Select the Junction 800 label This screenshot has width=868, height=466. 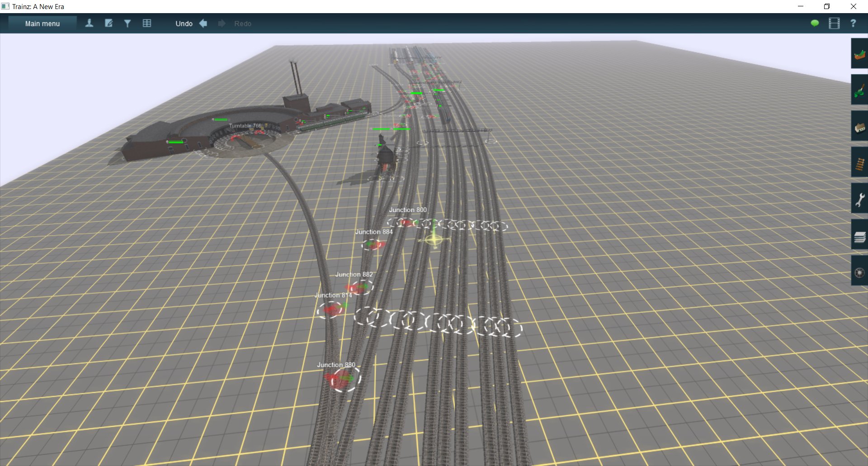(408, 210)
